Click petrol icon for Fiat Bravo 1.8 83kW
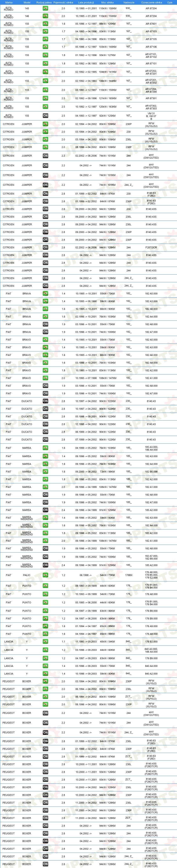 45,370
